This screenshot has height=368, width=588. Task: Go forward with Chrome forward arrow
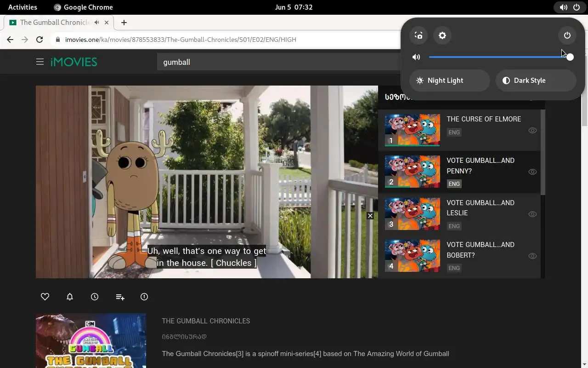pos(25,40)
